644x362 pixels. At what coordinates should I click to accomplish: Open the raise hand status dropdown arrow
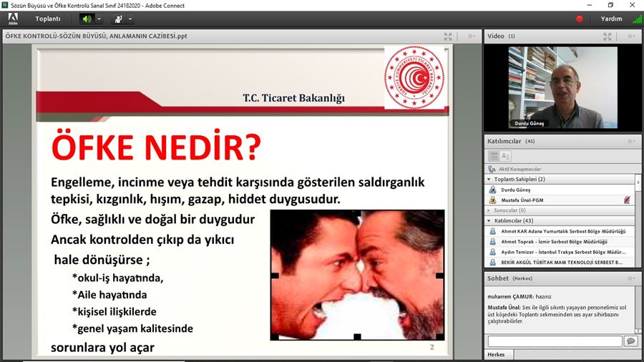(x=132, y=19)
